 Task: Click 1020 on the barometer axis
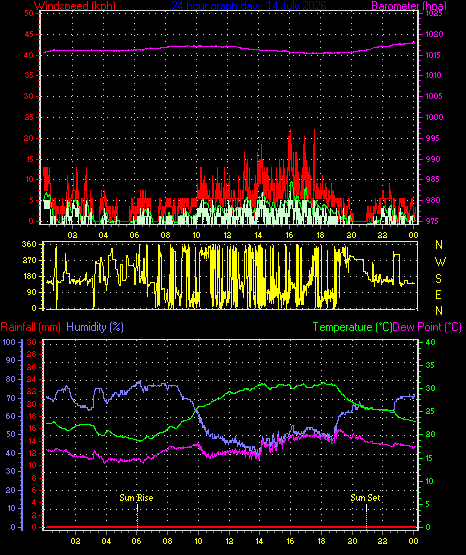pyautogui.click(x=434, y=34)
